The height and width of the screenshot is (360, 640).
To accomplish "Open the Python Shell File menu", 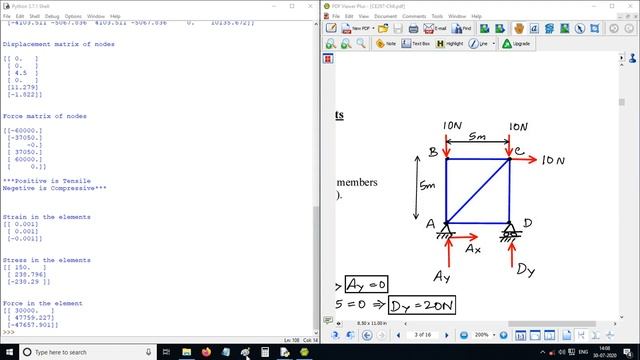I will click(7, 16).
